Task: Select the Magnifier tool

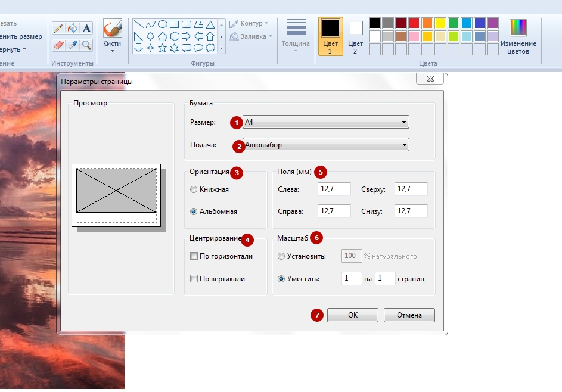Action: [x=87, y=45]
